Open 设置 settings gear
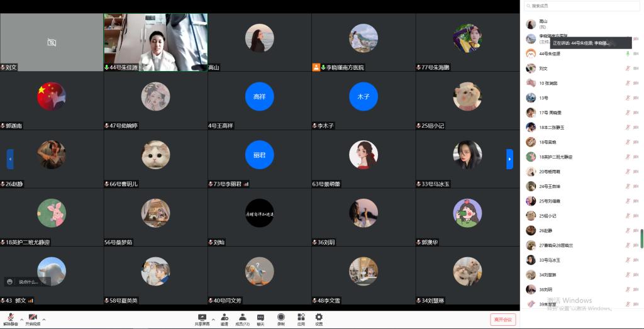 click(x=319, y=318)
